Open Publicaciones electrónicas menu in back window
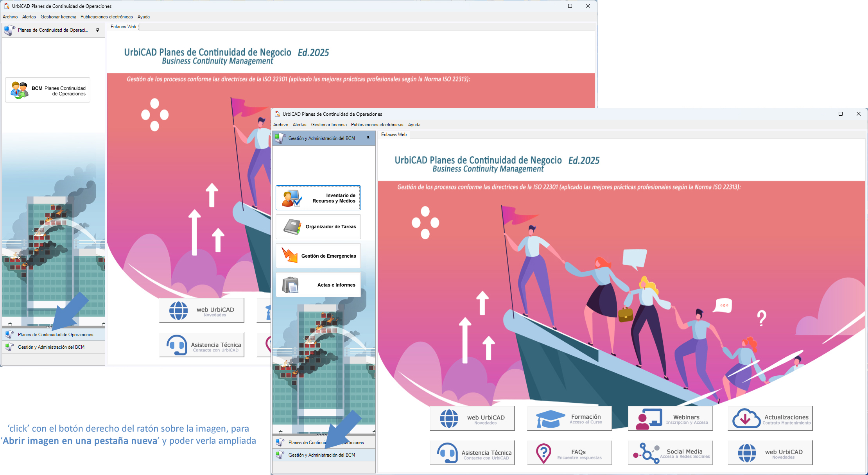This screenshot has width=868, height=475. pyautogui.click(x=106, y=17)
